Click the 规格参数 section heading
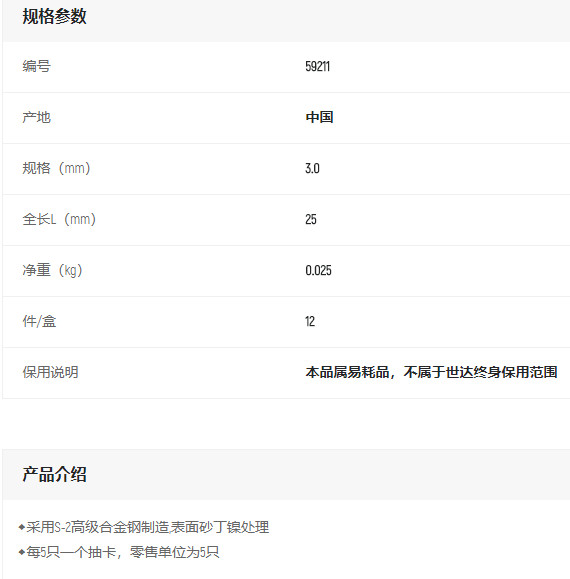The image size is (570, 579). point(54,17)
